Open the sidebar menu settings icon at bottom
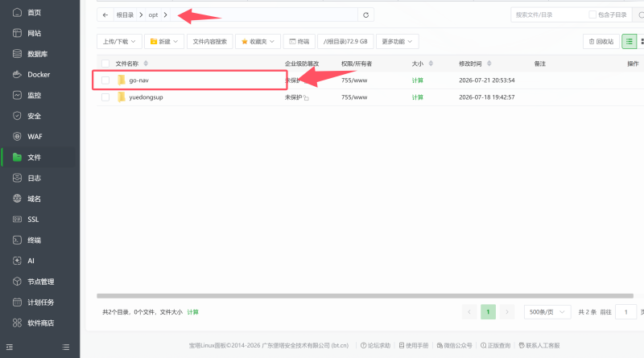 coord(66,348)
